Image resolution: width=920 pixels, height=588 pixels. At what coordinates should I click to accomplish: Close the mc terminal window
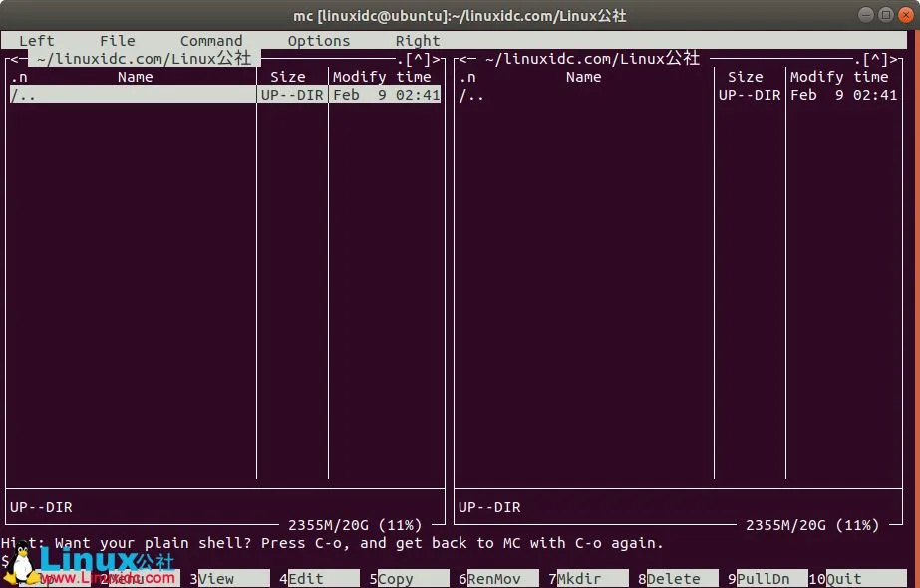click(x=906, y=15)
